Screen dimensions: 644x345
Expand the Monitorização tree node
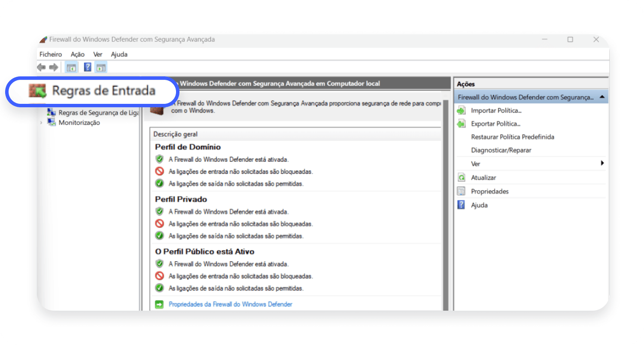(x=42, y=123)
